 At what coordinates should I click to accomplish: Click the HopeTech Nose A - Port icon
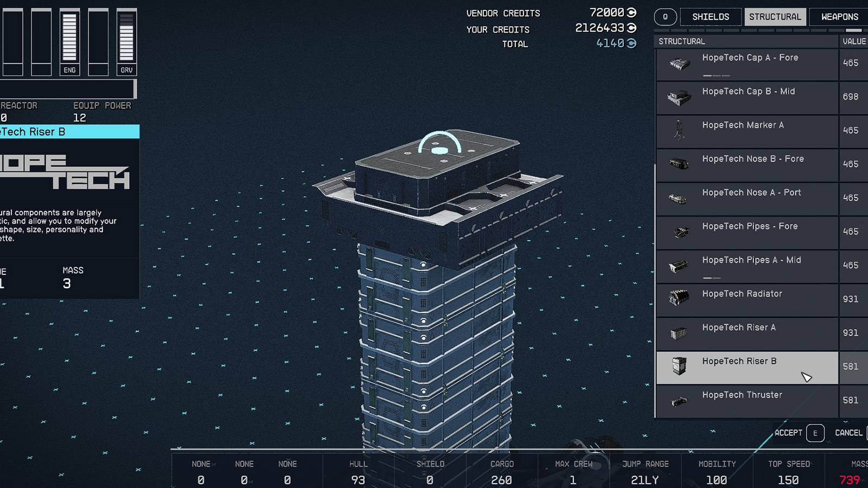coord(678,198)
